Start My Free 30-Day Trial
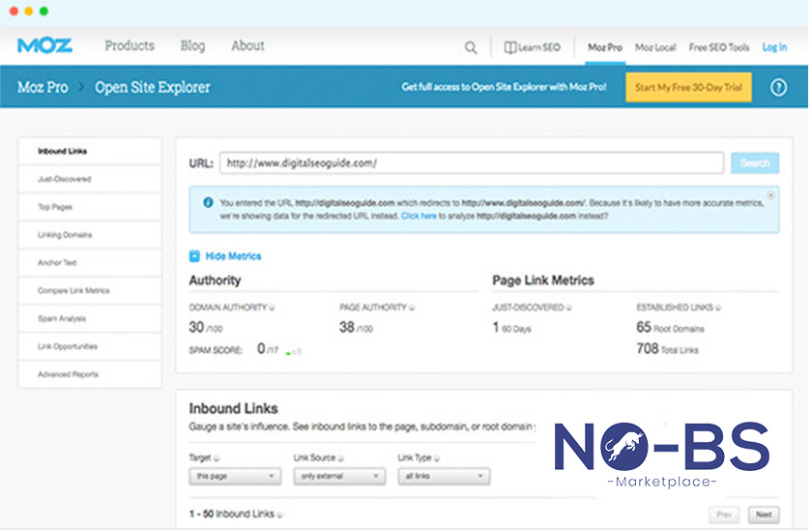Image resolution: width=812 pixels, height=530 pixels. pyautogui.click(x=688, y=87)
